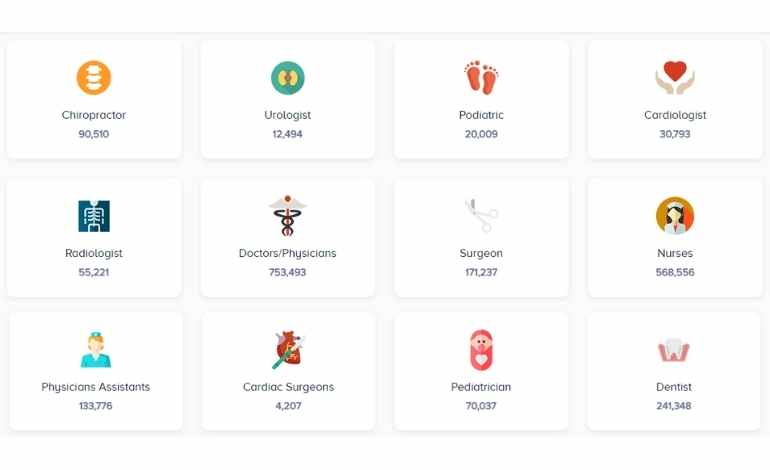
Task: Open the Dentist label link
Action: [674, 387]
